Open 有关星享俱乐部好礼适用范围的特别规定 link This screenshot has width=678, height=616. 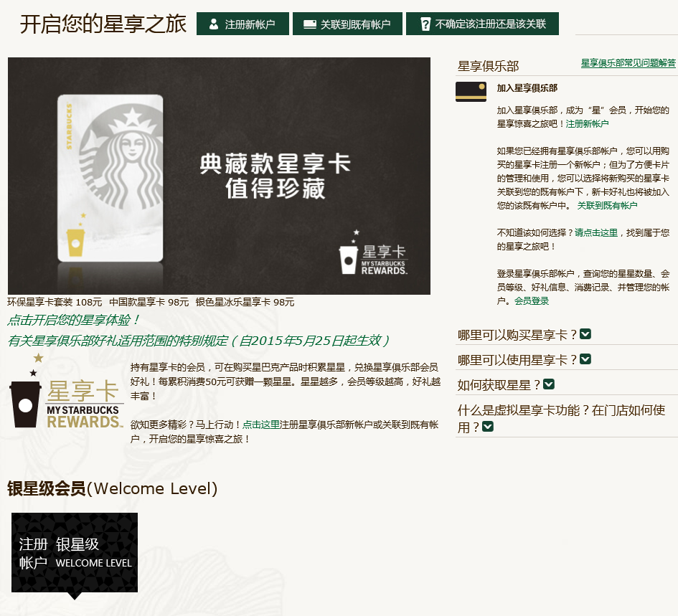pos(199,341)
